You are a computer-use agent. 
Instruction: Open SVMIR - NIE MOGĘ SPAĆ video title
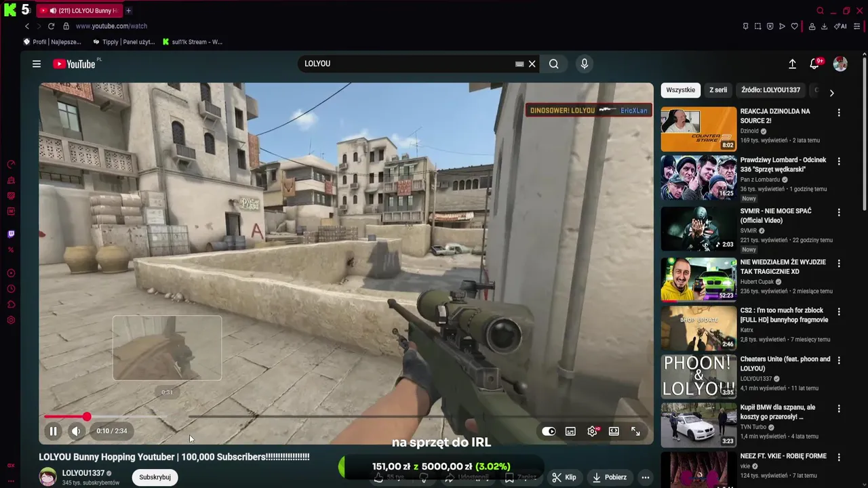776,216
